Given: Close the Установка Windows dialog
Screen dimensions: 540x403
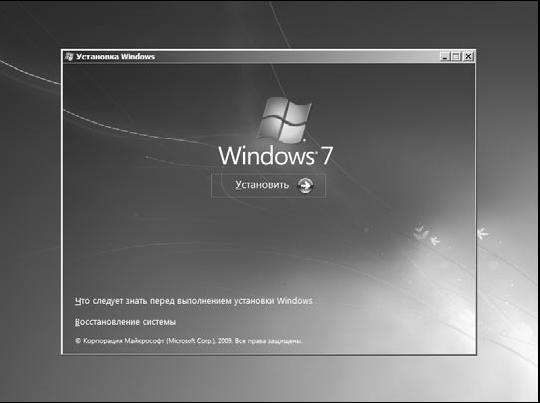Looking at the screenshot, I should pyautogui.click(x=468, y=56).
